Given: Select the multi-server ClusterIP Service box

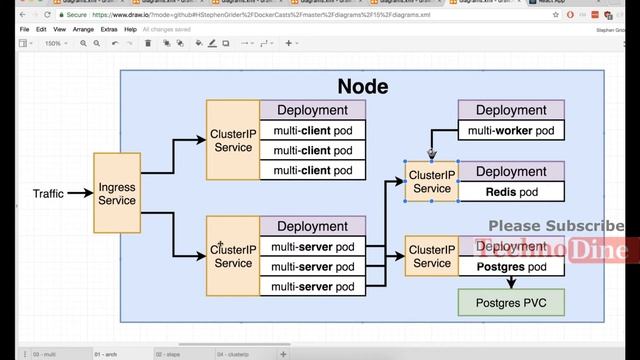Looking at the screenshot, I should click(x=233, y=256).
